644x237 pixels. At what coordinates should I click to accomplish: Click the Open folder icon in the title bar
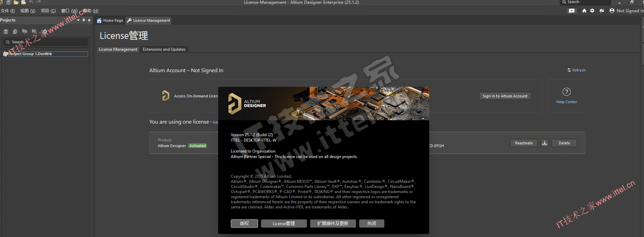tap(16, 2)
